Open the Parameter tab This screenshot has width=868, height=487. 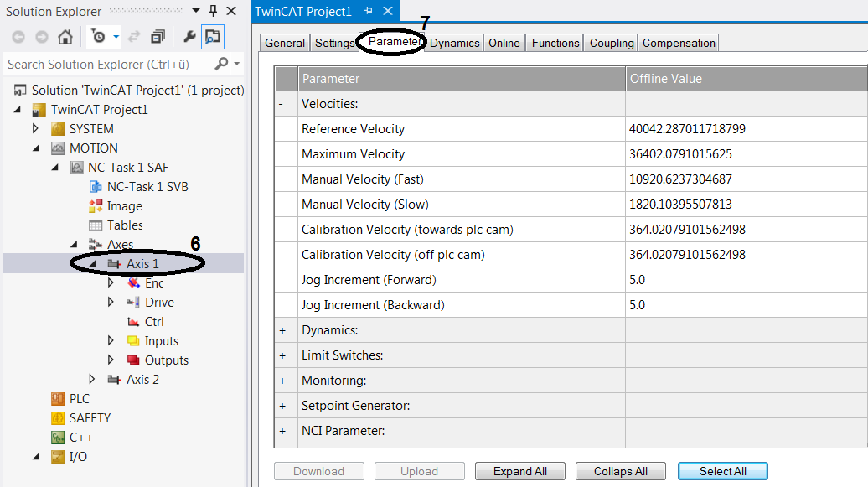click(394, 42)
